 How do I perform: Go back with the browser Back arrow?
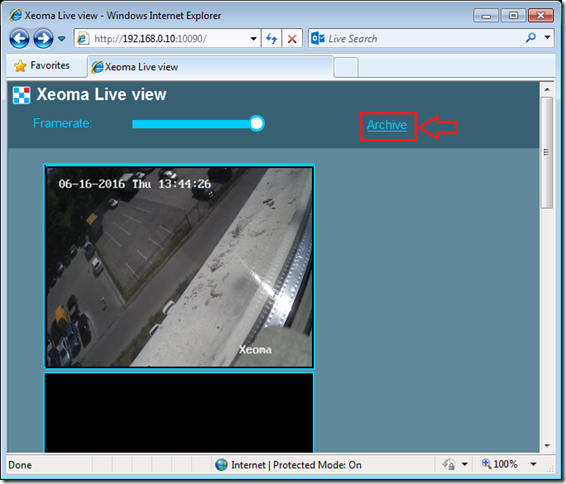19,38
